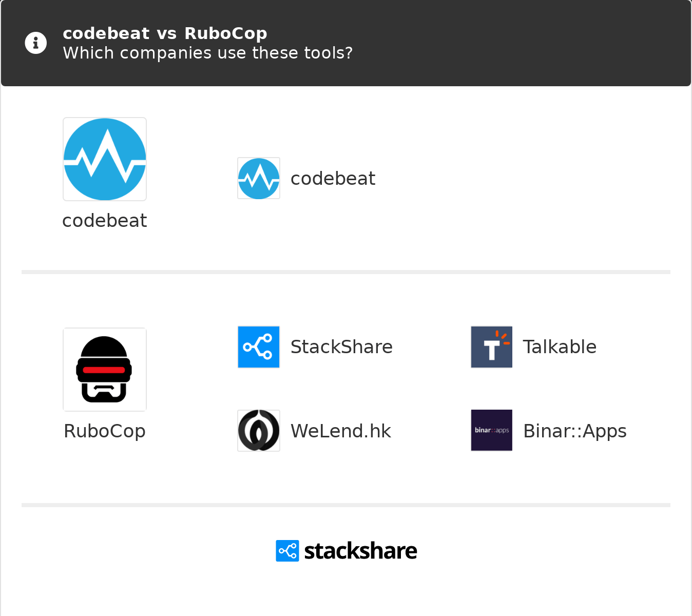692x616 pixels.
Task: Click the StackShare blue share icon
Action: (x=259, y=347)
